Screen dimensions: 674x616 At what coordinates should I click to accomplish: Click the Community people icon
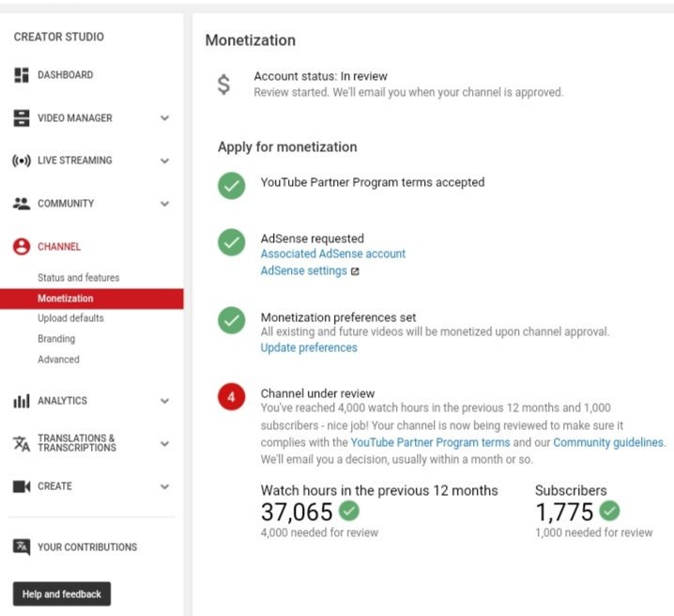[x=22, y=204]
